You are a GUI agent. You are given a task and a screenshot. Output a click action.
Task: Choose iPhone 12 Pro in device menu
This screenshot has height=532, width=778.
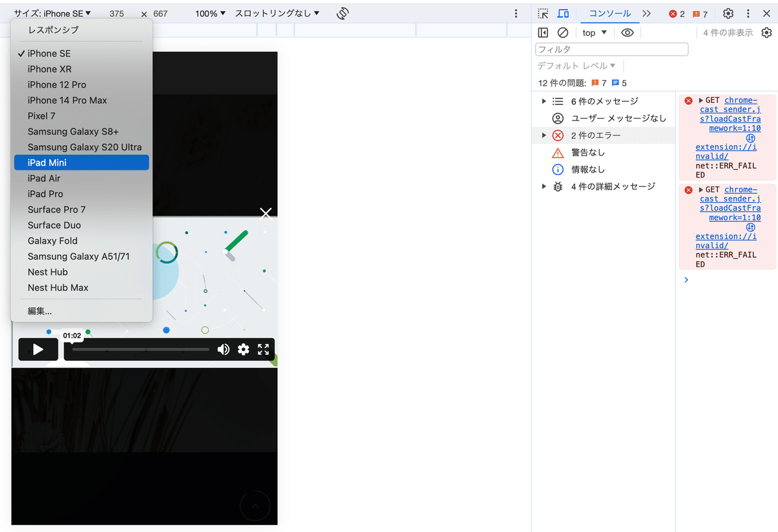tap(82, 85)
